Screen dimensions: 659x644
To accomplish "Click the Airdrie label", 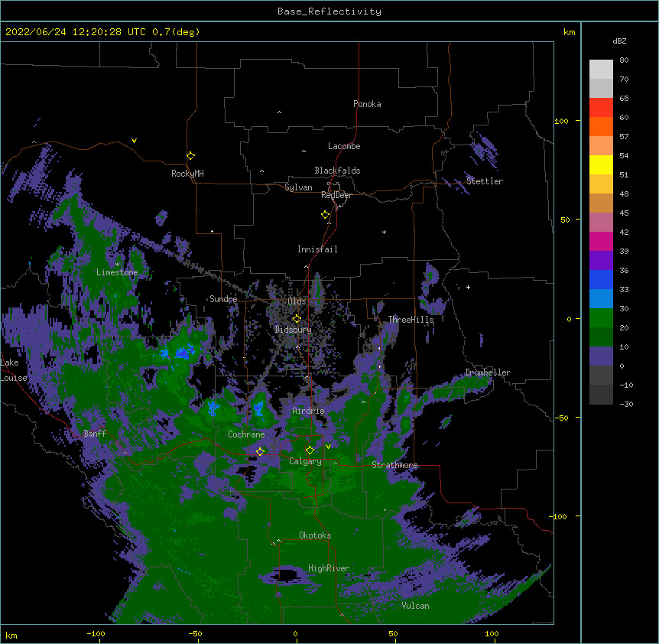I will [308, 411].
